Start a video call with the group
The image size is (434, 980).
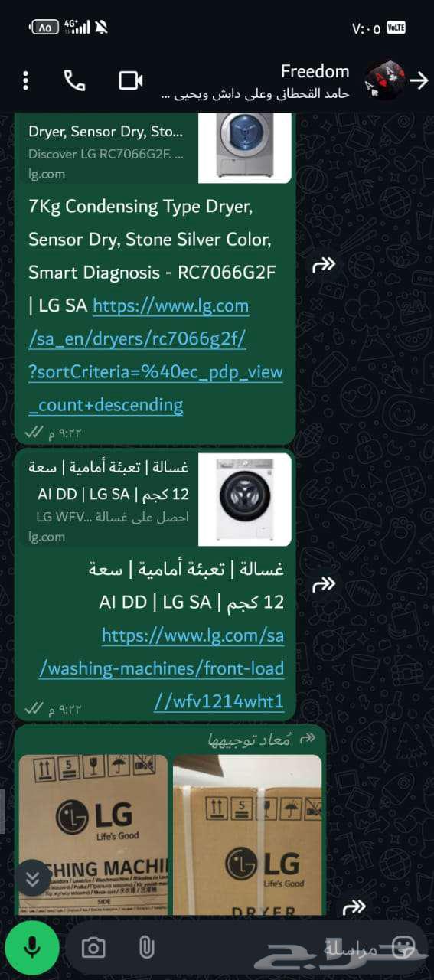(x=131, y=80)
